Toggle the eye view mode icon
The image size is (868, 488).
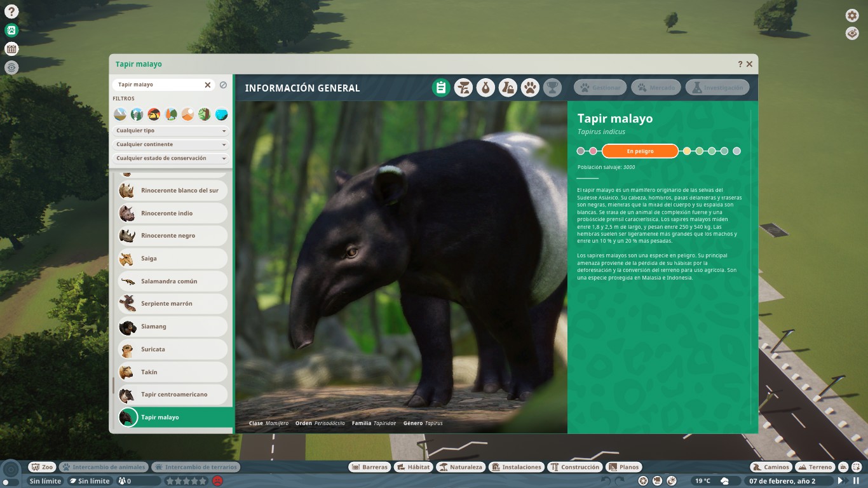[11, 67]
